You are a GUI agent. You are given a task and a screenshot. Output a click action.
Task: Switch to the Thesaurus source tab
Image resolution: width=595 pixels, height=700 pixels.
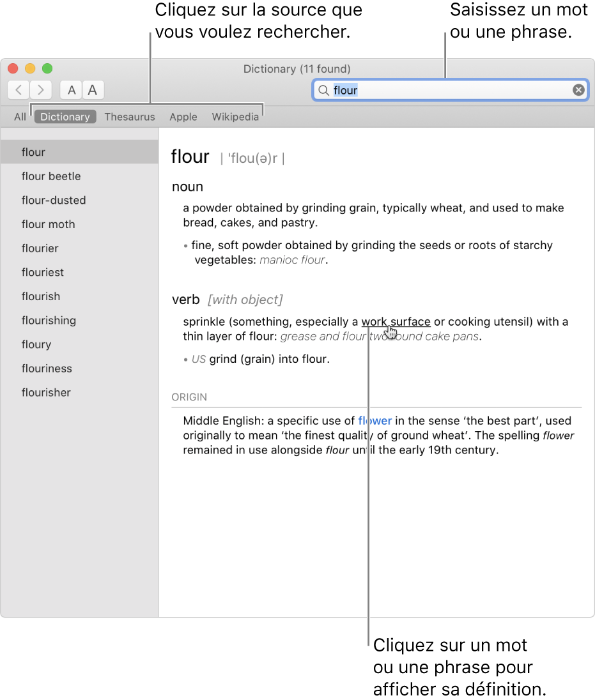pyautogui.click(x=130, y=117)
